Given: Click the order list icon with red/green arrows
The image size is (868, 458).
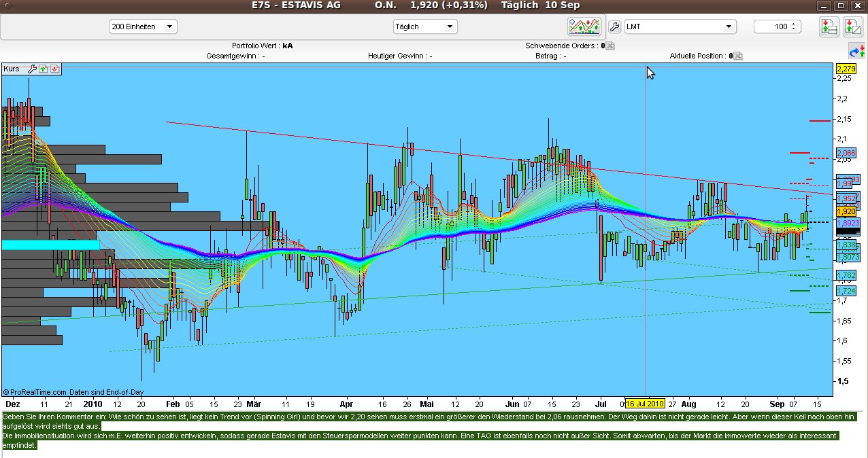Looking at the screenshot, I should 828,27.
